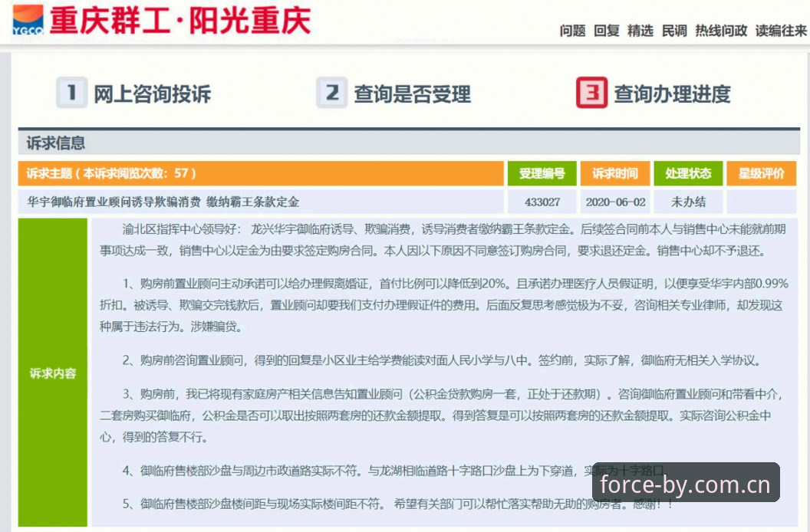Go to 查询办理进度 step

pyautogui.click(x=672, y=94)
